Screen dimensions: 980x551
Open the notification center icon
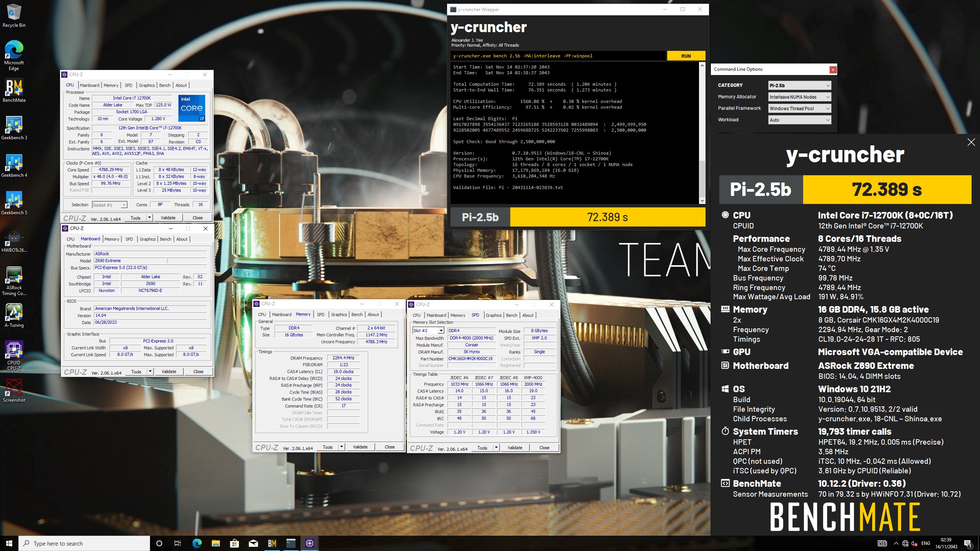coord(968,543)
